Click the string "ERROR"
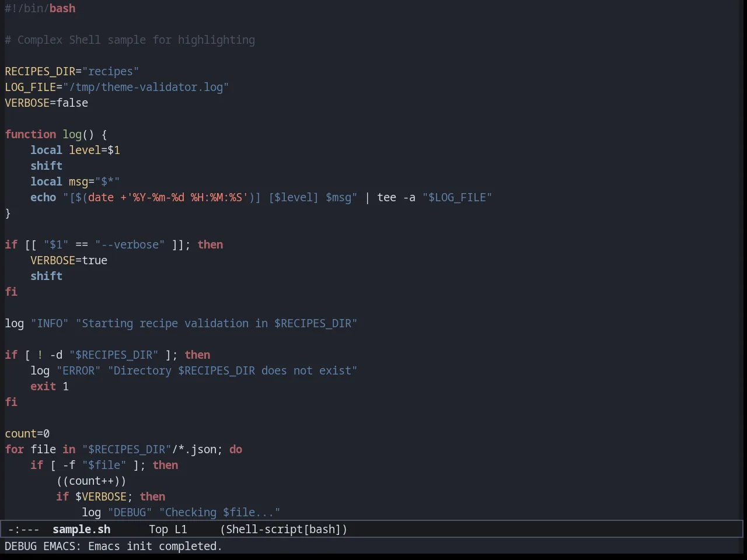The height and width of the screenshot is (560, 747). tap(79, 370)
